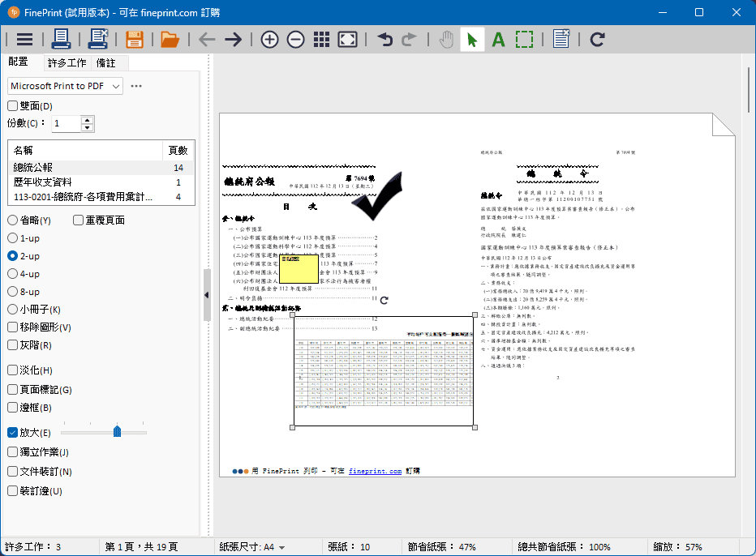The height and width of the screenshot is (556, 756).
Task: Adjust the 放大 enlarge slider handle
Action: 117,432
